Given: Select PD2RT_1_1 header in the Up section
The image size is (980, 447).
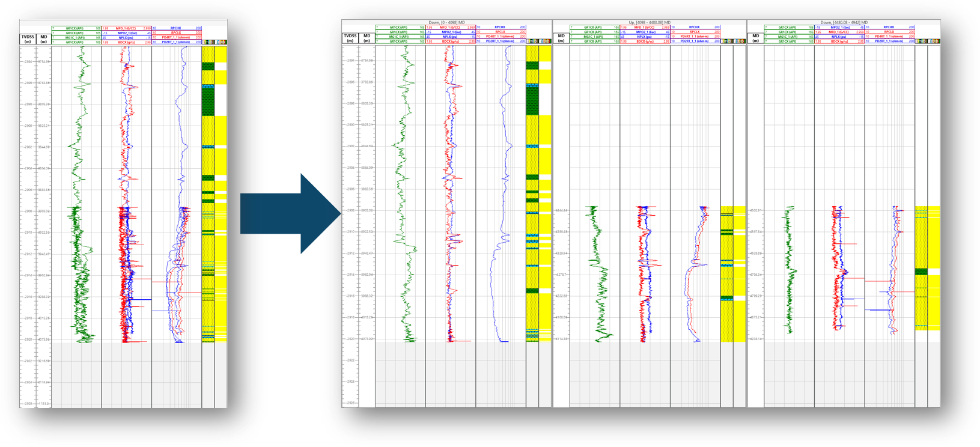Looking at the screenshot, I should 695,41.
